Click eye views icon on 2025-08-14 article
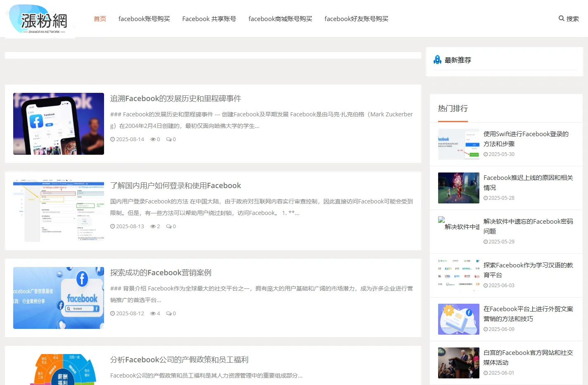Image resolution: width=588 pixels, height=385 pixels. (153, 139)
